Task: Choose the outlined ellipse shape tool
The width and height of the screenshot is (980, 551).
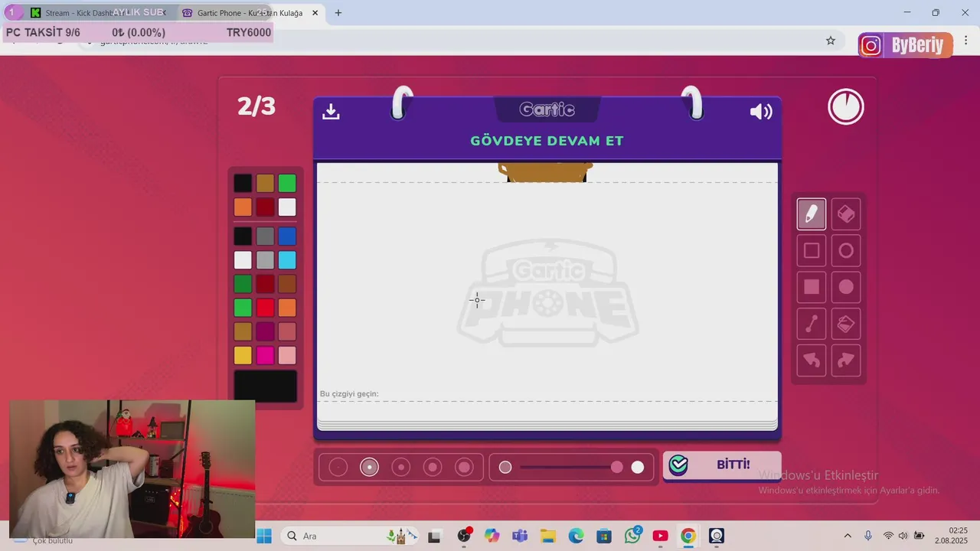Action: 846,250
